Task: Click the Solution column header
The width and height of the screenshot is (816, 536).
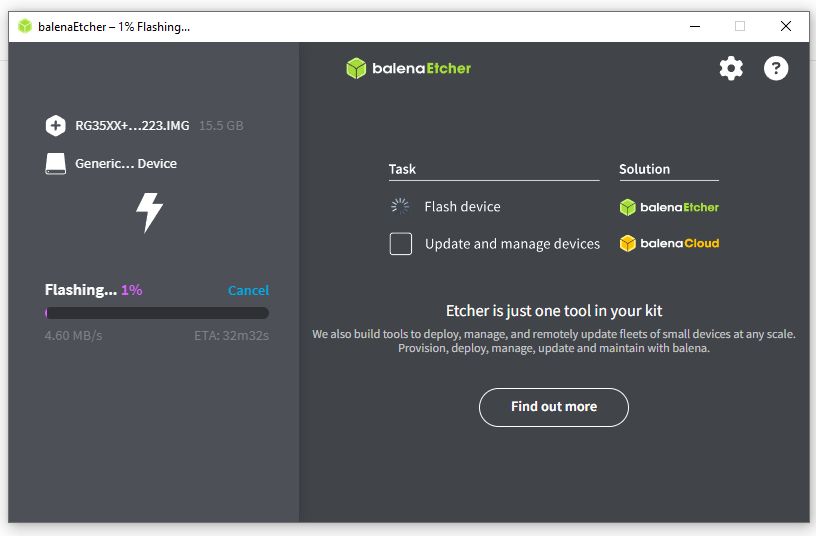Action: click(644, 169)
